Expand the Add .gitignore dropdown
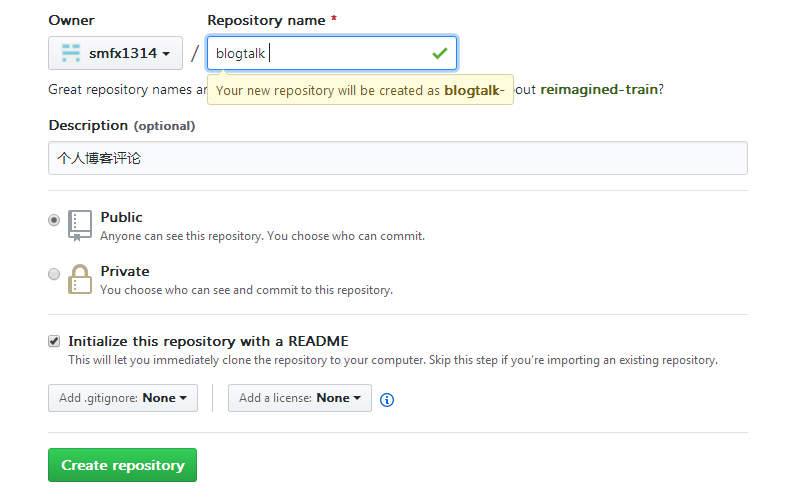The height and width of the screenshot is (500, 800). coord(123,398)
